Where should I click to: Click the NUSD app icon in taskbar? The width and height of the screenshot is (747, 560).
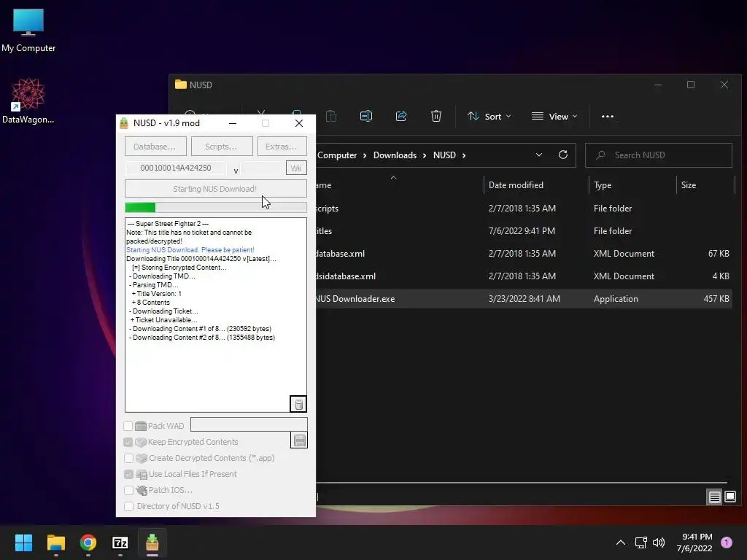click(152, 542)
